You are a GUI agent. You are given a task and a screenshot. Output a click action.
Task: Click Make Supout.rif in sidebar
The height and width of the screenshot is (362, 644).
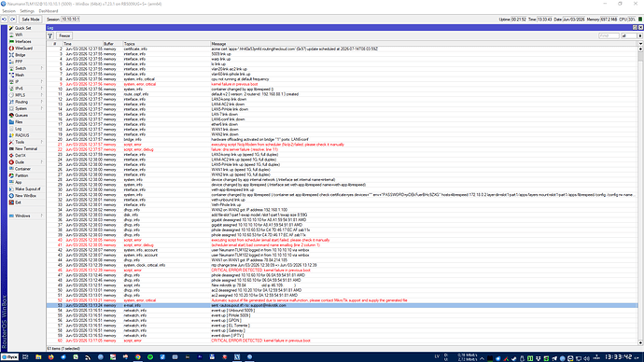27,188
